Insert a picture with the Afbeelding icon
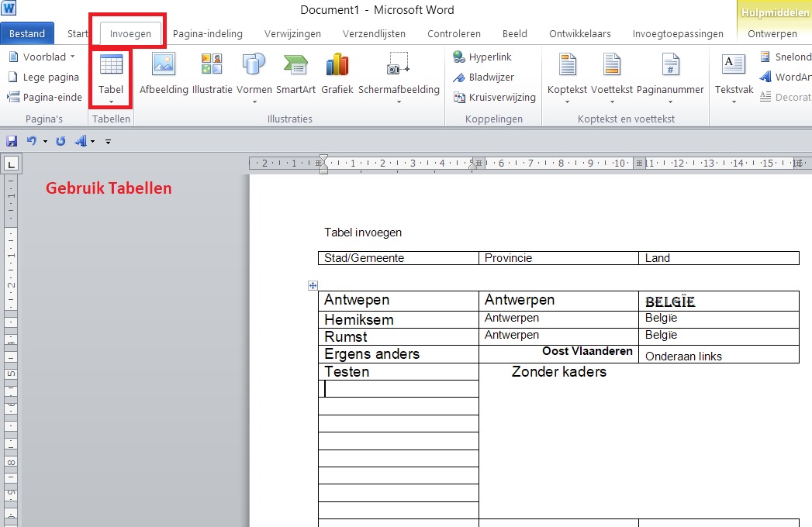812x527 pixels. point(164,74)
